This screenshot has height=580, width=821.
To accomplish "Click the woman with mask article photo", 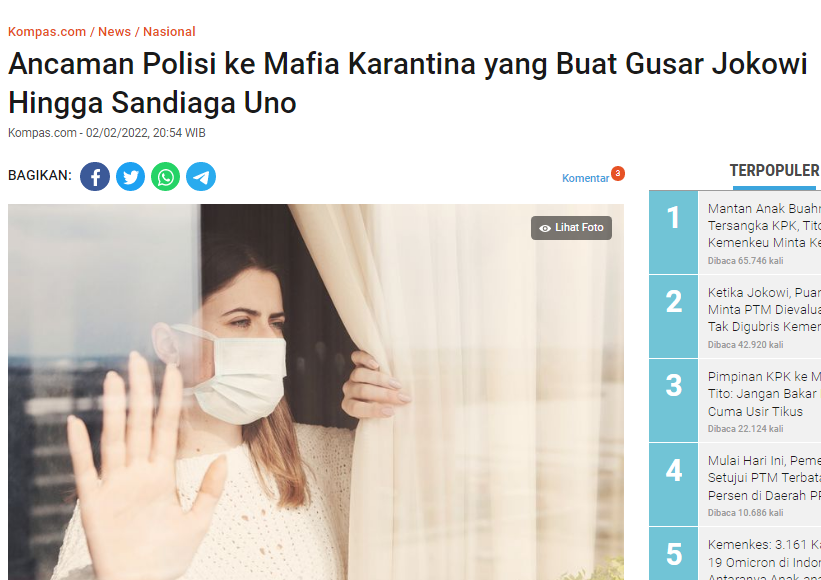I will point(316,392).
